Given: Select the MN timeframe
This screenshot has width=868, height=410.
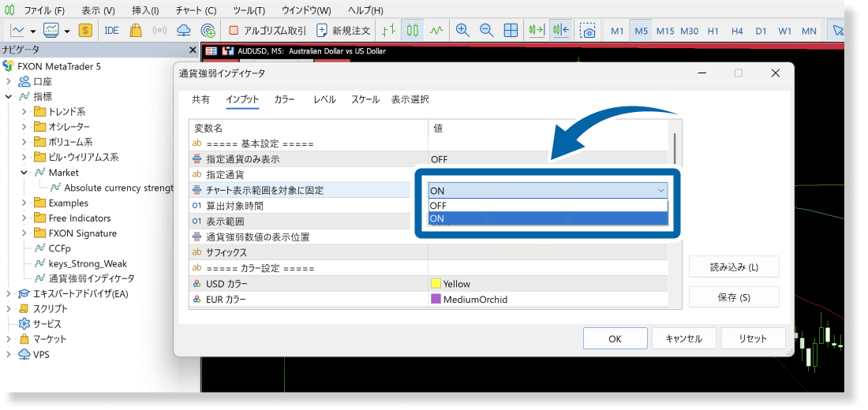Looking at the screenshot, I should (x=809, y=31).
